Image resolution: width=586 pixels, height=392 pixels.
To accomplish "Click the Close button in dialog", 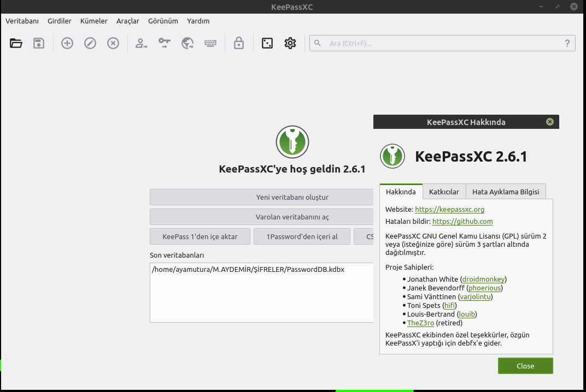I will point(525,366).
